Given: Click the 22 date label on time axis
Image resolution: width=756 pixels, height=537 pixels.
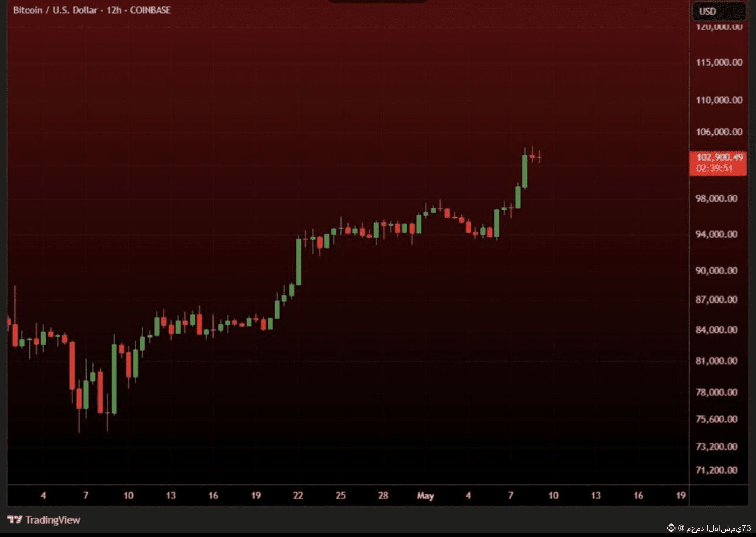Looking at the screenshot, I should 298,496.
